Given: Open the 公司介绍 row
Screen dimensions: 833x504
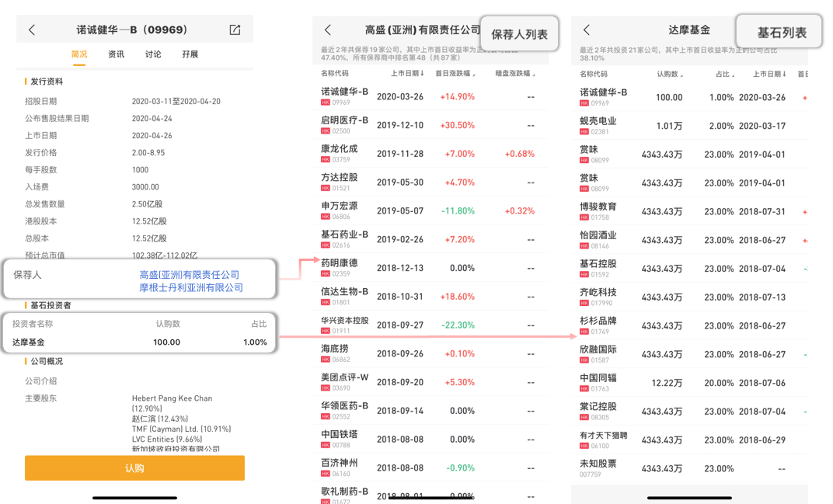Looking at the screenshot, I should [135, 381].
